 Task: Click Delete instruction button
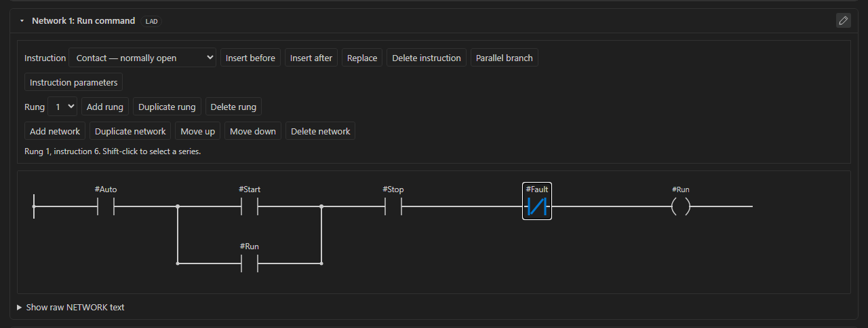427,58
